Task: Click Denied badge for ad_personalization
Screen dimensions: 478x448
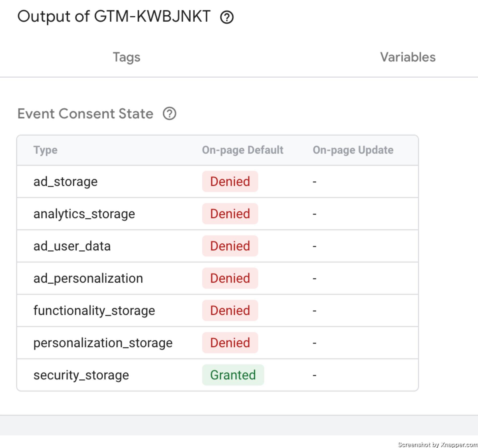Action: tap(230, 278)
